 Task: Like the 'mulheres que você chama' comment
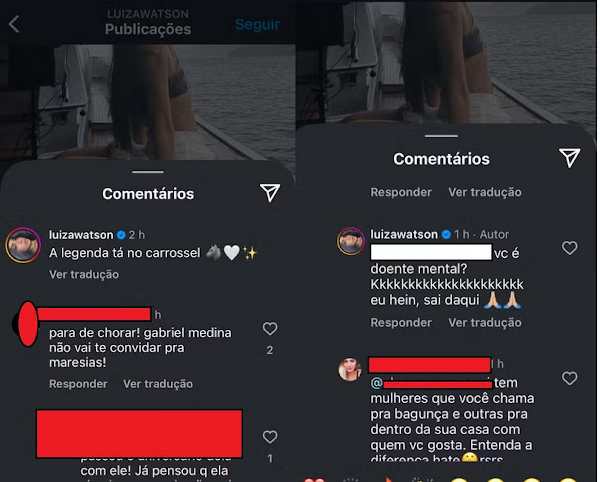(569, 378)
